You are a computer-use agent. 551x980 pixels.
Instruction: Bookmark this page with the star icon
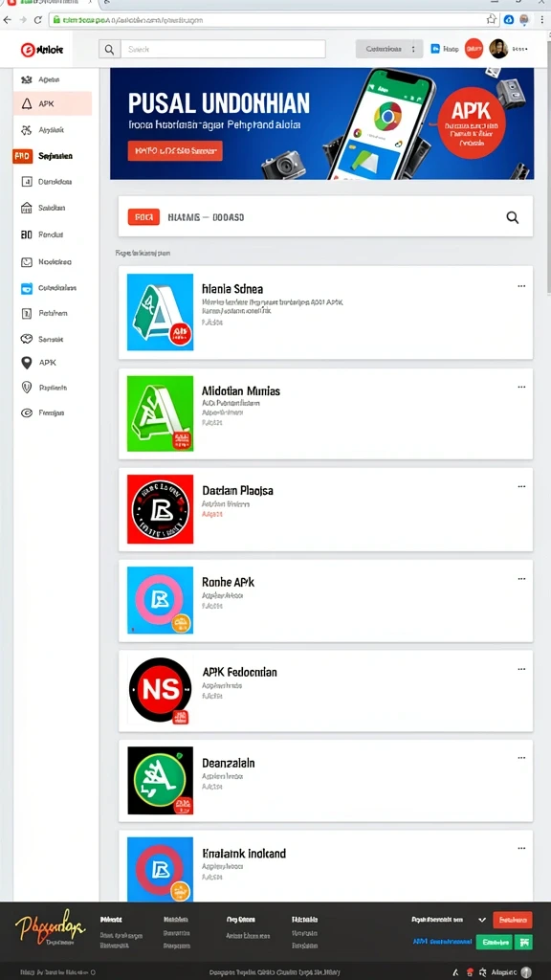(491, 20)
